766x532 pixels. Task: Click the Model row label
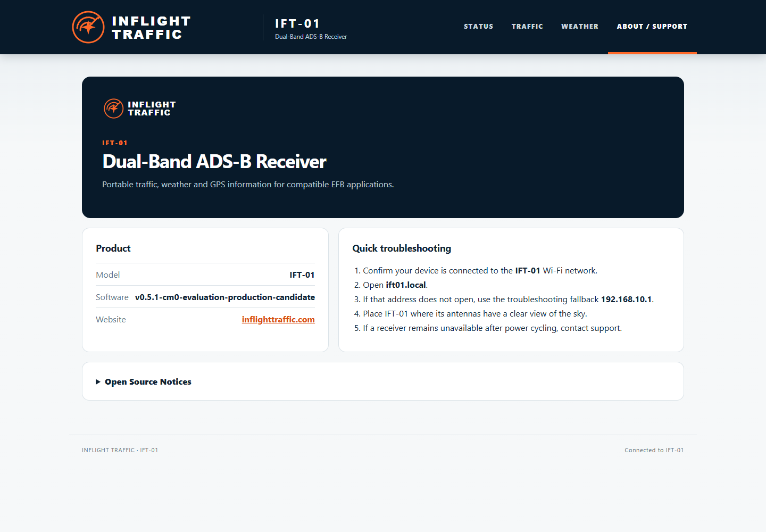coord(108,275)
